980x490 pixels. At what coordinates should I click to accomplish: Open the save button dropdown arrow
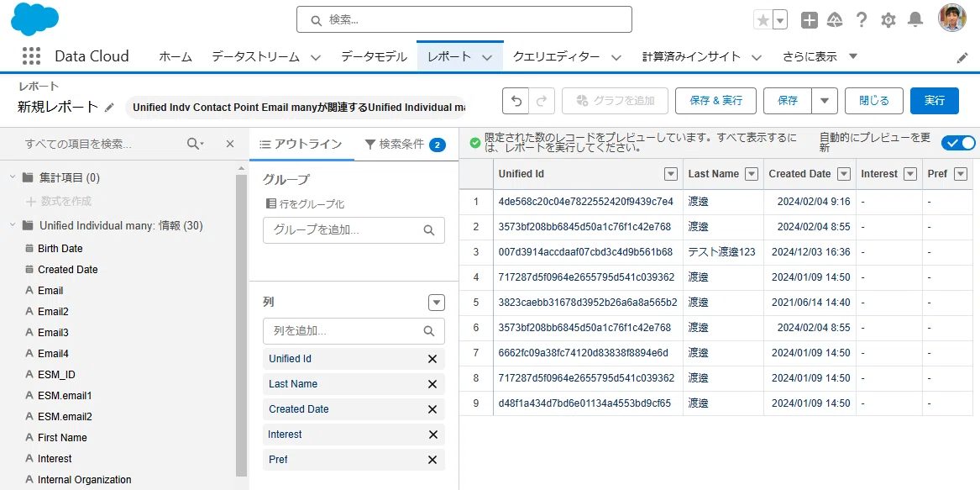(825, 101)
